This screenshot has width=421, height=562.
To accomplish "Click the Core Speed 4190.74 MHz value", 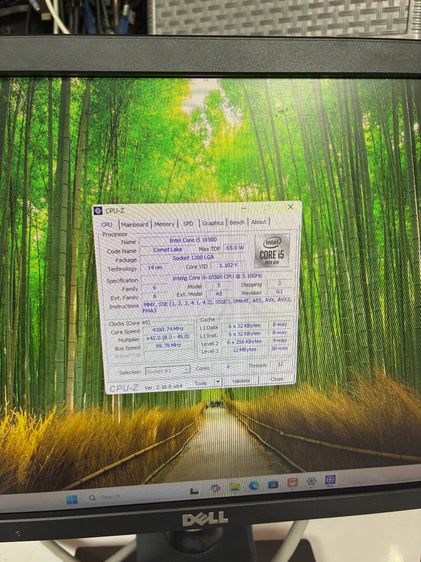I will tap(168, 329).
